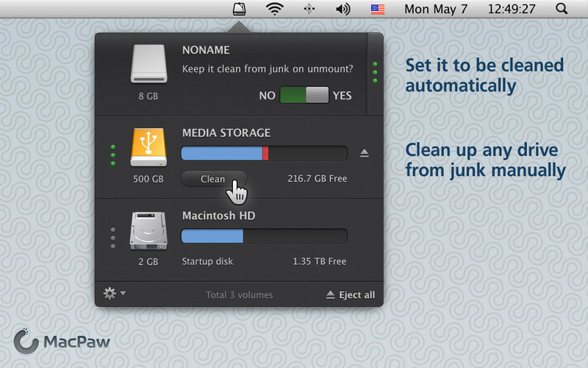Click the YES label beside the switch
The image size is (588, 368).
coord(342,96)
